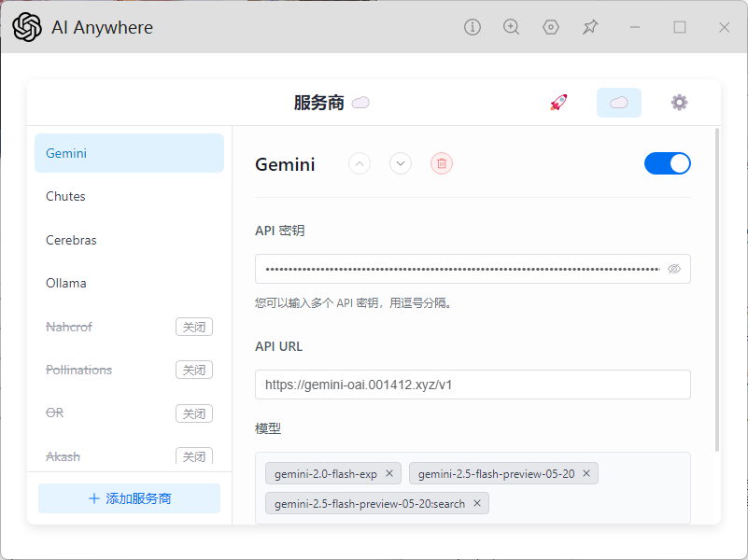Image resolution: width=748 pixels, height=560 pixels.
Task: Remove the gemini-2.5-flash-preview-05-20:search model tag
Action: (477, 503)
